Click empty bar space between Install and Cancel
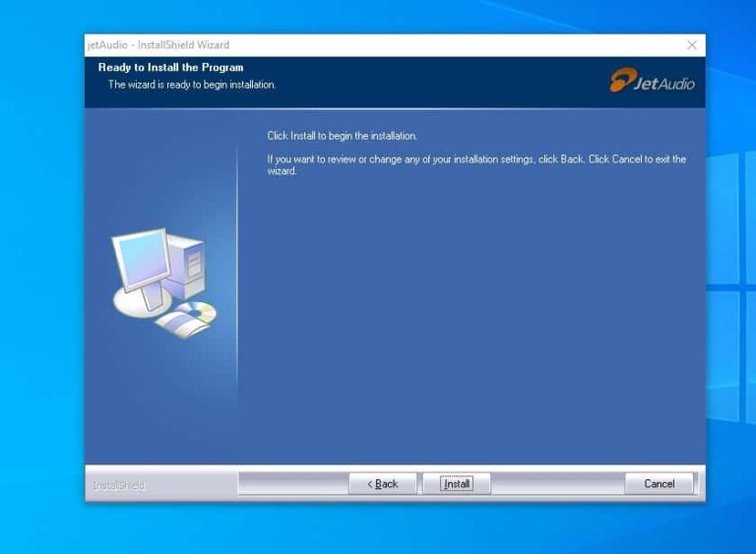Image resolution: width=756 pixels, height=554 pixels. (x=556, y=484)
